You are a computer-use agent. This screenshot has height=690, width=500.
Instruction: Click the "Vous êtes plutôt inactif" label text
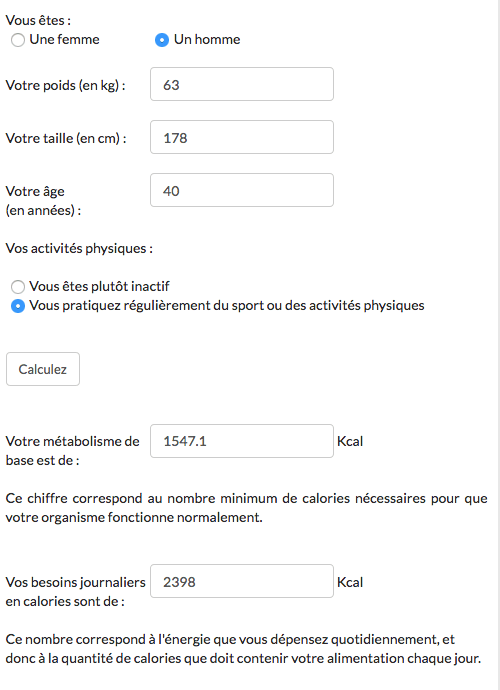99,286
